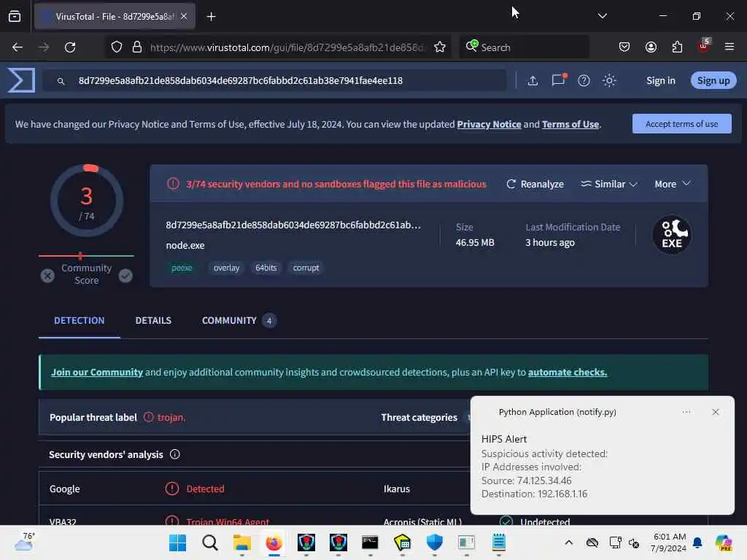Close the VirusTotal tab

[x=184, y=17]
